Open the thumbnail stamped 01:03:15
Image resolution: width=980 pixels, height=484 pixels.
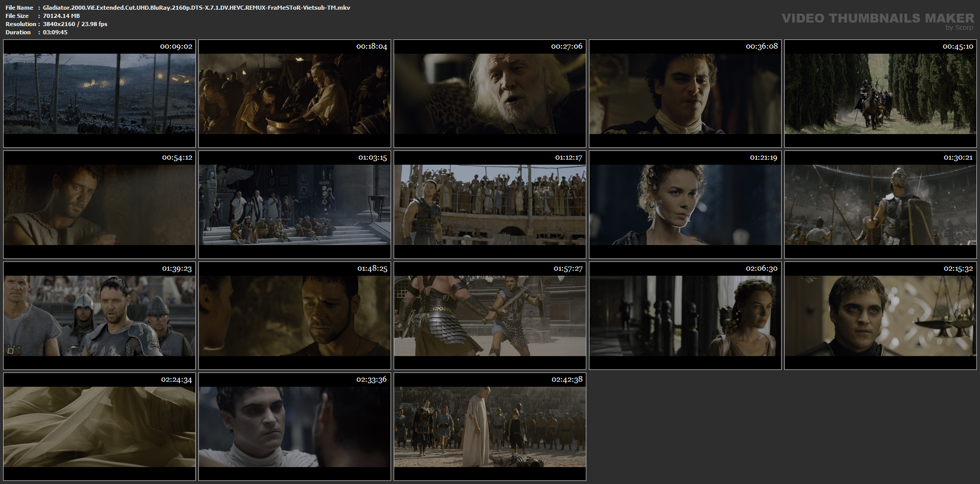click(x=294, y=205)
